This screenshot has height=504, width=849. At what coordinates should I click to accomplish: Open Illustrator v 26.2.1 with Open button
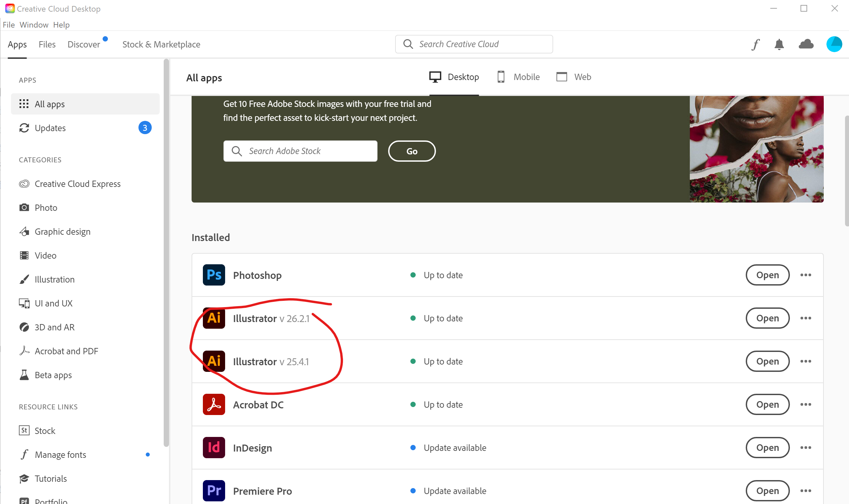767,318
